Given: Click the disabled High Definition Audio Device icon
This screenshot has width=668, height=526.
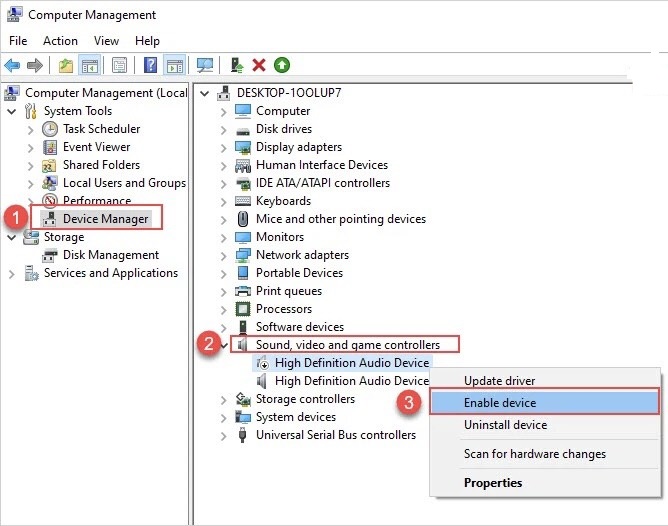Looking at the screenshot, I should (x=262, y=363).
